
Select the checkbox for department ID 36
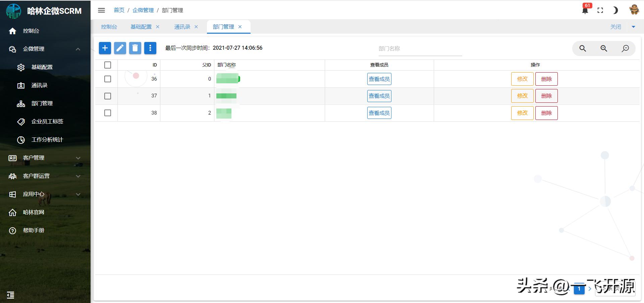pyautogui.click(x=108, y=79)
